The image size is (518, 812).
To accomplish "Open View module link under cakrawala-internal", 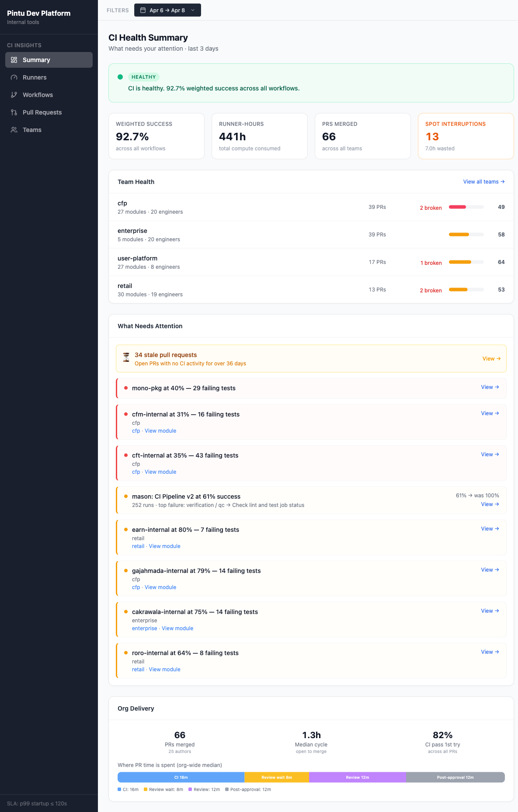I will click(x=177, y=628).
